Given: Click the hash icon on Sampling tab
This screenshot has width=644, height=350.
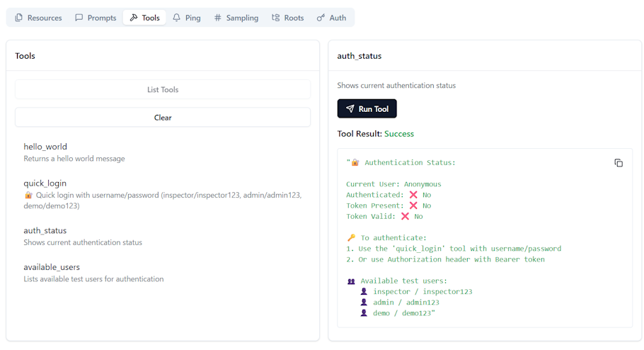Looking at the screenshot, I should (x=217, y=18).
